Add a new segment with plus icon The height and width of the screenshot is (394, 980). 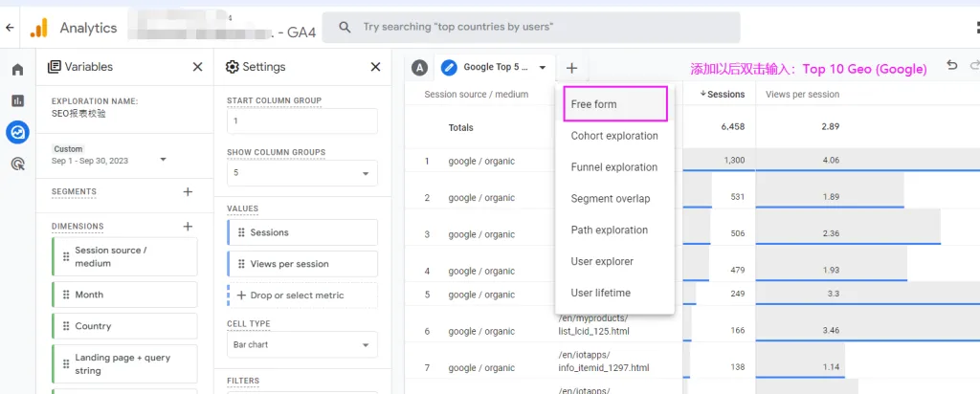(x=188, y=191)
